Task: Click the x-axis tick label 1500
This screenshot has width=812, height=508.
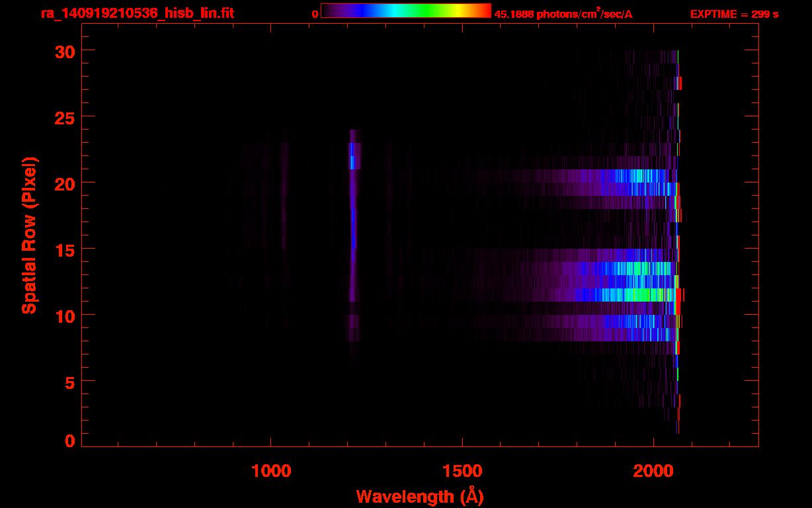Action: pyautogui.click(x=462, y=470)
